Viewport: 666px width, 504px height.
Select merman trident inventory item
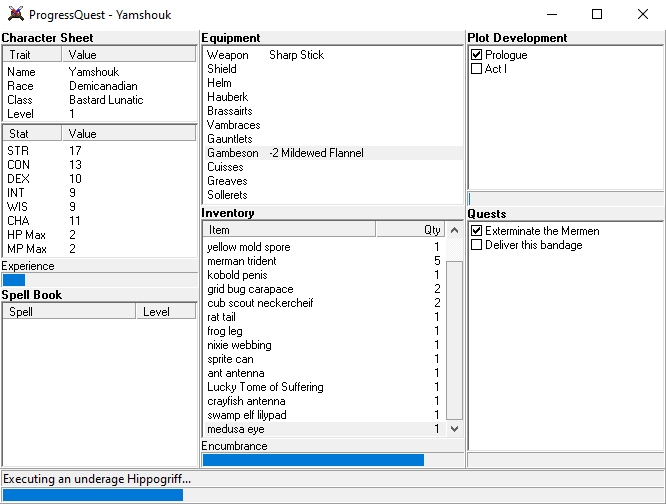[x=325, y=261]
